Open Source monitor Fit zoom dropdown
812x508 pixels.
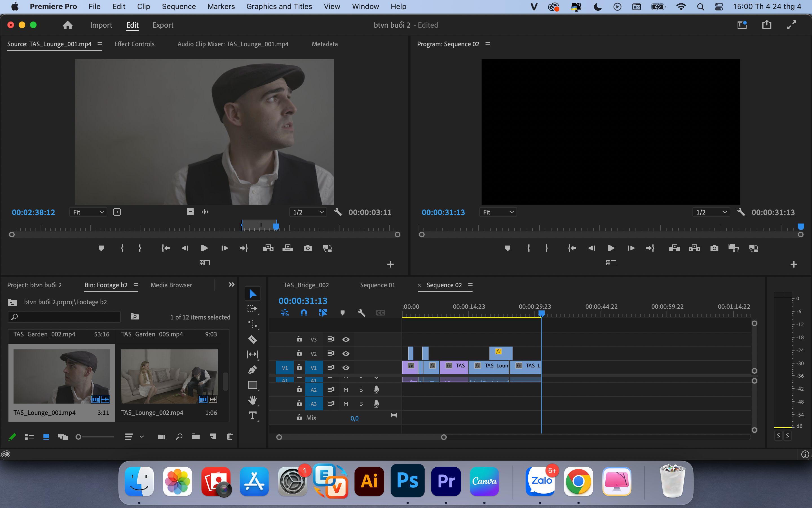88,212
